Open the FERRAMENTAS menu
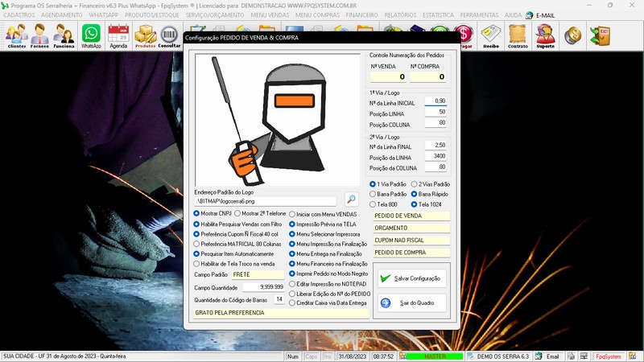This screenshot has width=644, height=362. pos(478,14)
